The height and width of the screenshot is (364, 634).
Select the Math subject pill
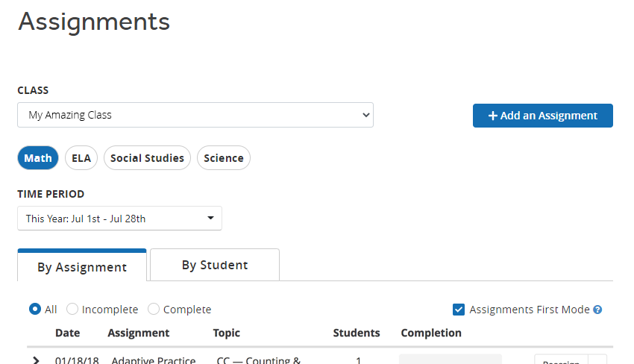coord(38,157)
